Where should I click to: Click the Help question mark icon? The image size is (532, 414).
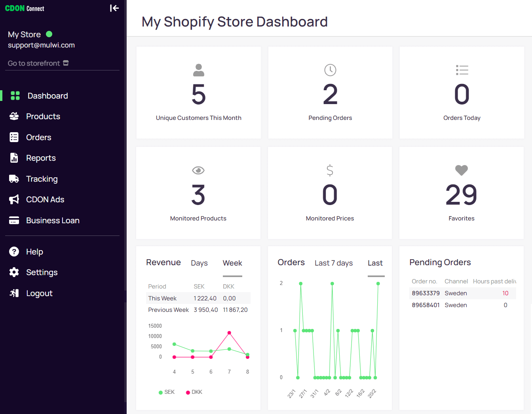[x=14, y=251]
